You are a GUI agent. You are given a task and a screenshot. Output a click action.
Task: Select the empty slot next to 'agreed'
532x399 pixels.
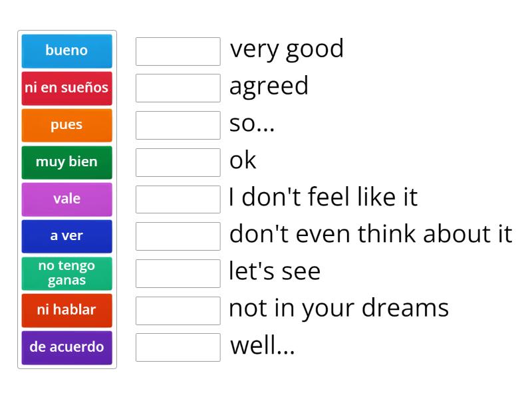point(178,88)
